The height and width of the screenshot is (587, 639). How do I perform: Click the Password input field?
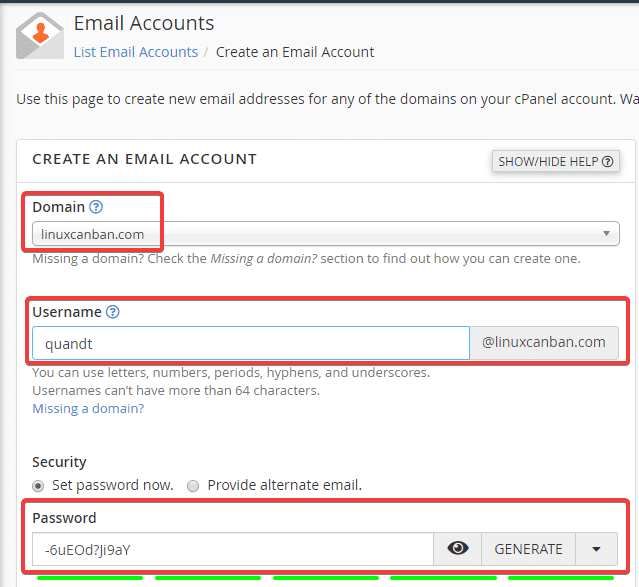pos(232,548)
